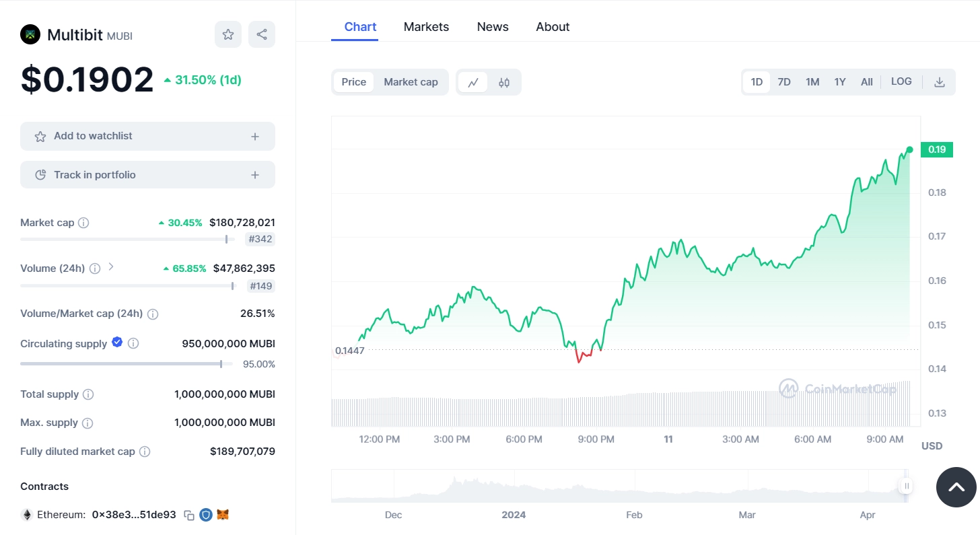Click the $47,862,395 volume value
This screenshot has height=535, width=980.
tap(244, 268)
